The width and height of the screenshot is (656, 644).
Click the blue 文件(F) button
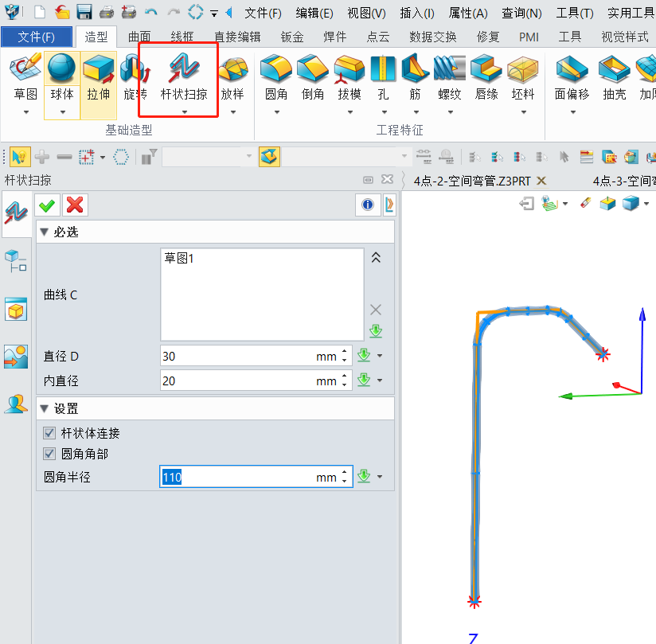click(x=37, y=37)
